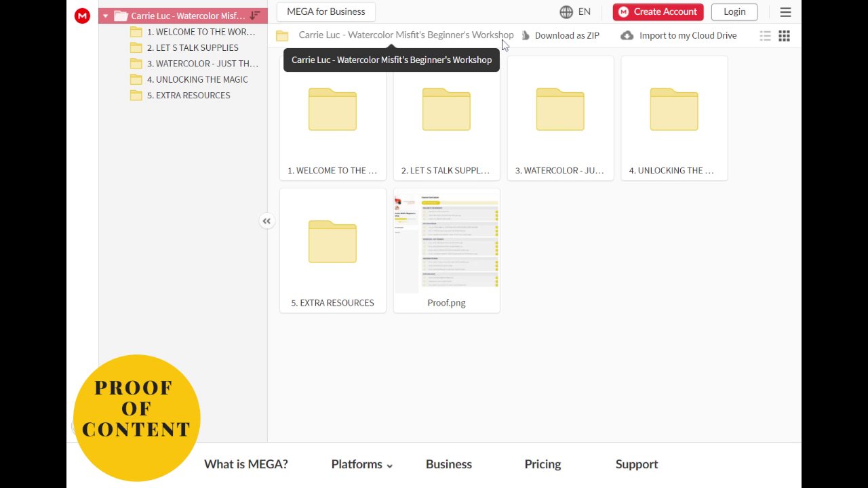Collapse the left sidebar panel
The height and width of the screenshot is (488, 868).
click(267, 221)
